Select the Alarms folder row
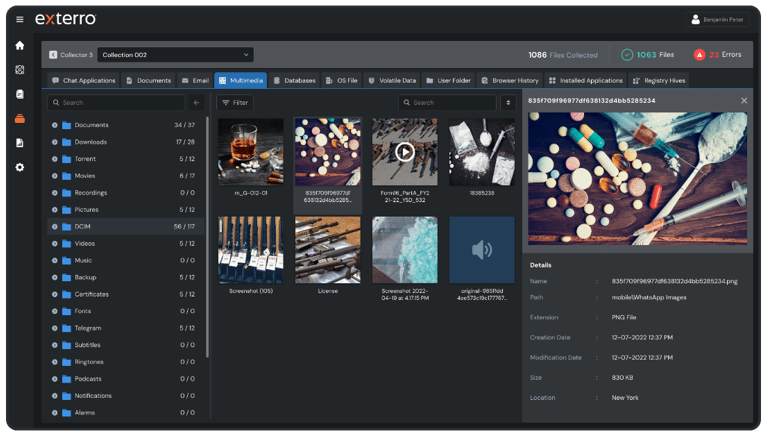The image size is (768, 436). click(x=125, y=412)
